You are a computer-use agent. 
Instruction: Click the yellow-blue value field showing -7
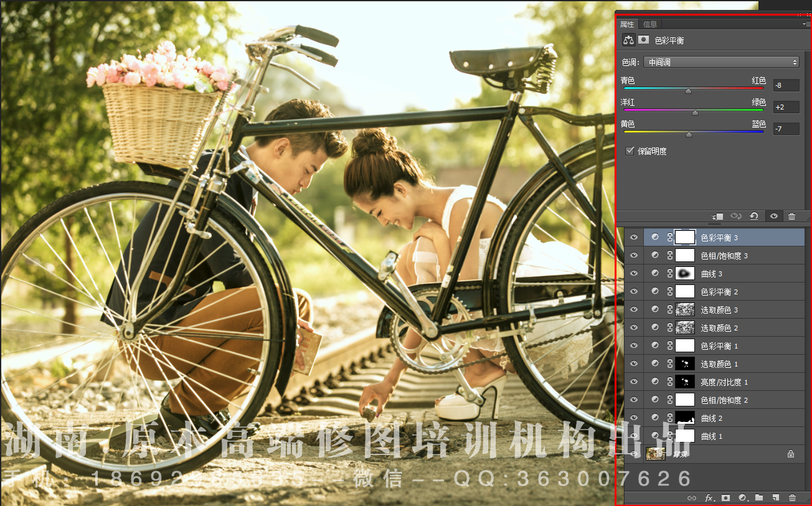[x=786, y=129]
